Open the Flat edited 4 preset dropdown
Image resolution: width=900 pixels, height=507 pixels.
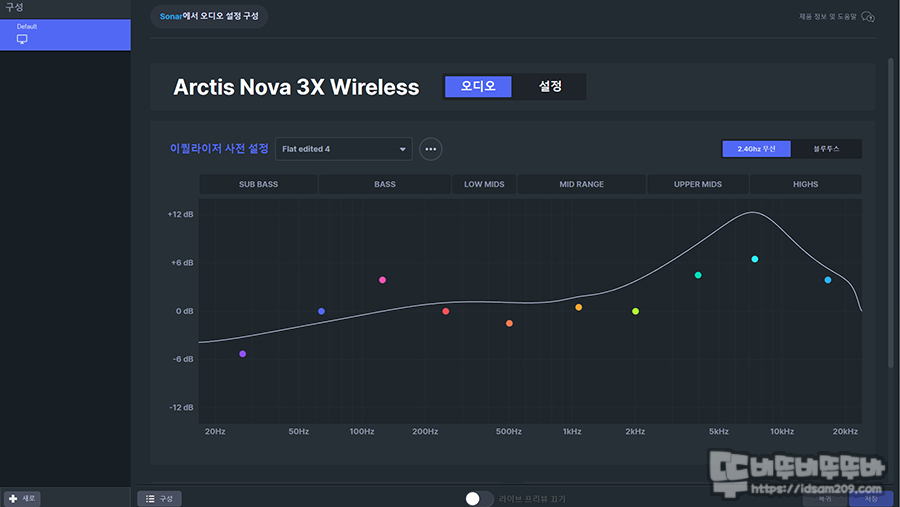(344, 149)
